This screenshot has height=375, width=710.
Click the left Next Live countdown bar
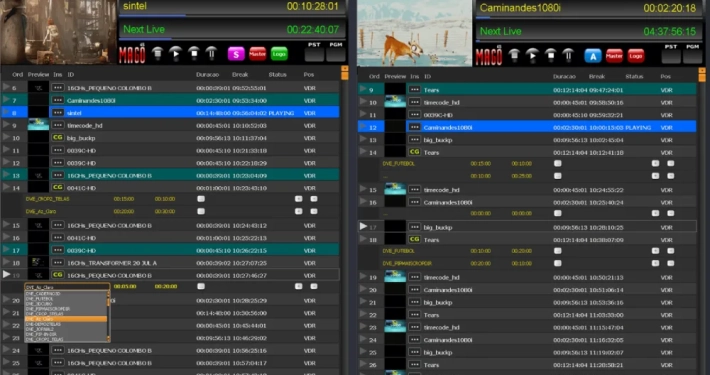pos(232,29)
